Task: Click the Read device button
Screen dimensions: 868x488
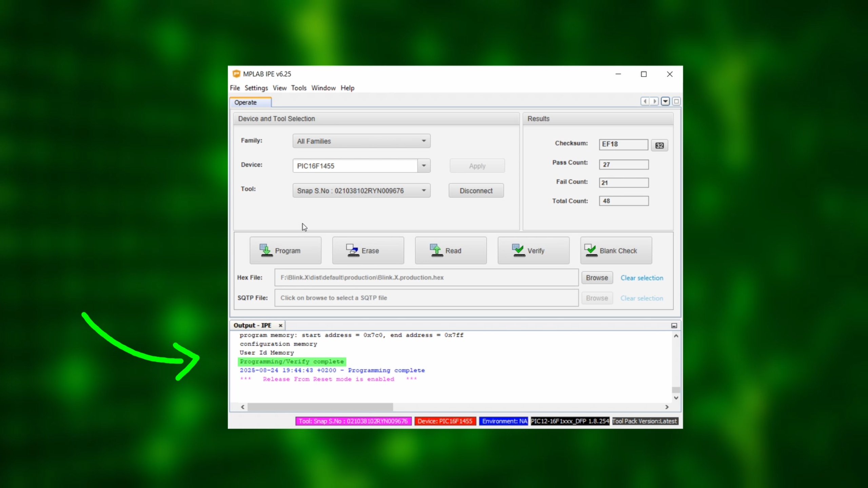Action: pyautogui.click(x=451, y=250)
